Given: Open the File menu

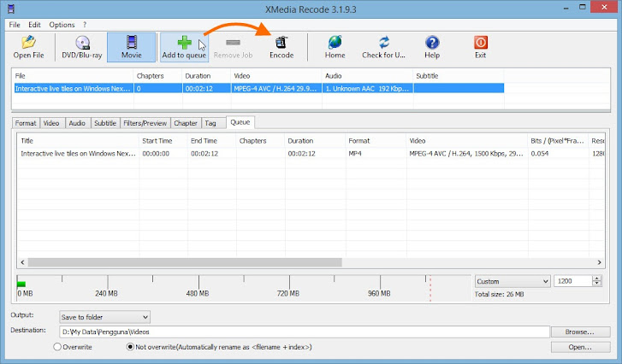Looking at the screenshot, I should [15, 25].
